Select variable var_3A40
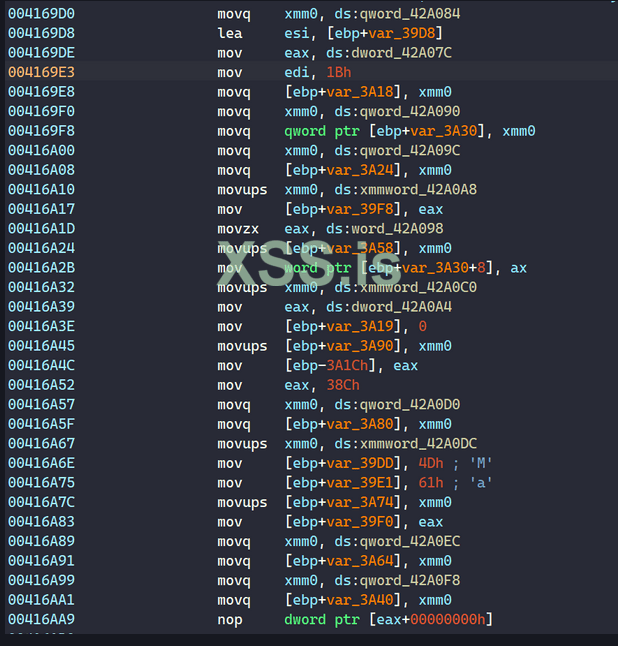618x646 pixels. click(360, 600)
